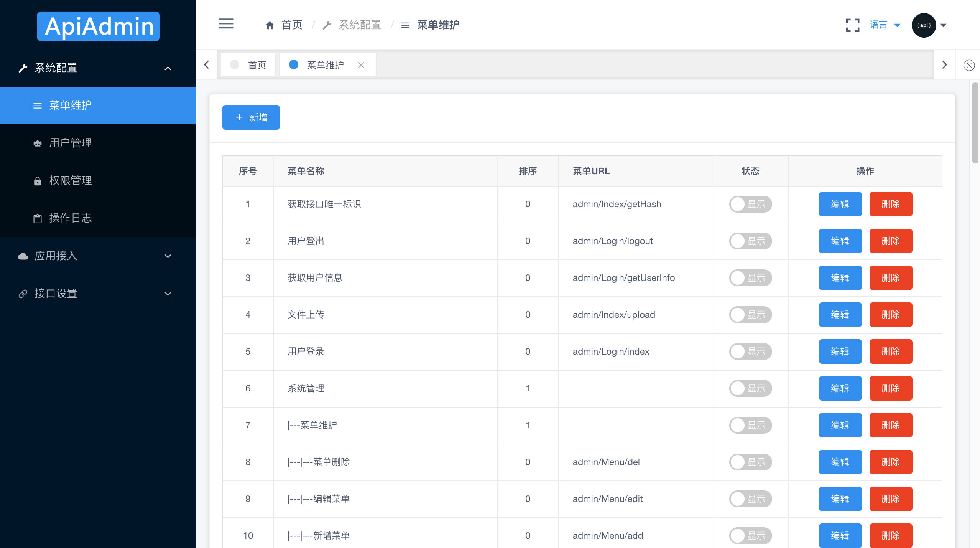Click the clipboard icon beside 操作日志

tap(38, 219)
